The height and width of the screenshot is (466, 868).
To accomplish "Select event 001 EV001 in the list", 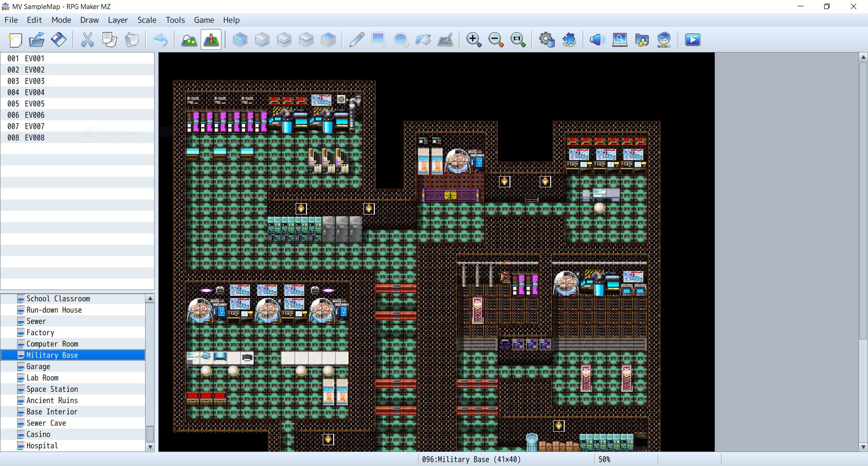I will click(77, 58).
